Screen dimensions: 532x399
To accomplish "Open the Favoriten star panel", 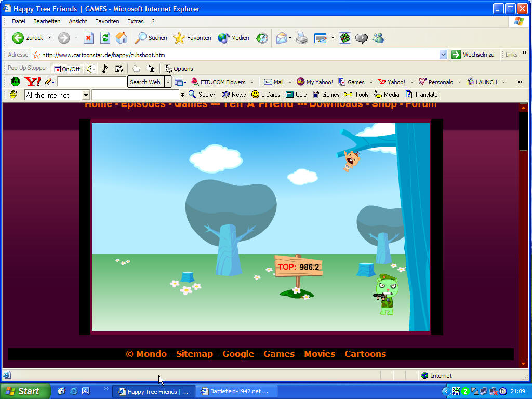I will pyautogui.click(x=192, y=38).
